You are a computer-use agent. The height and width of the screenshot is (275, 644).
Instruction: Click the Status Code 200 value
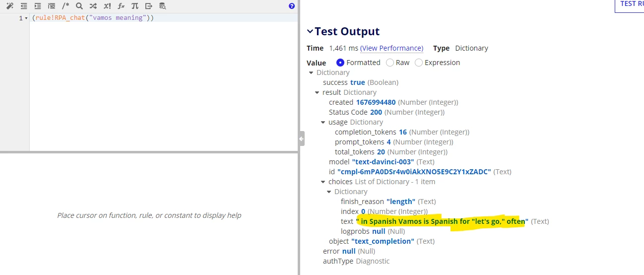376,112
